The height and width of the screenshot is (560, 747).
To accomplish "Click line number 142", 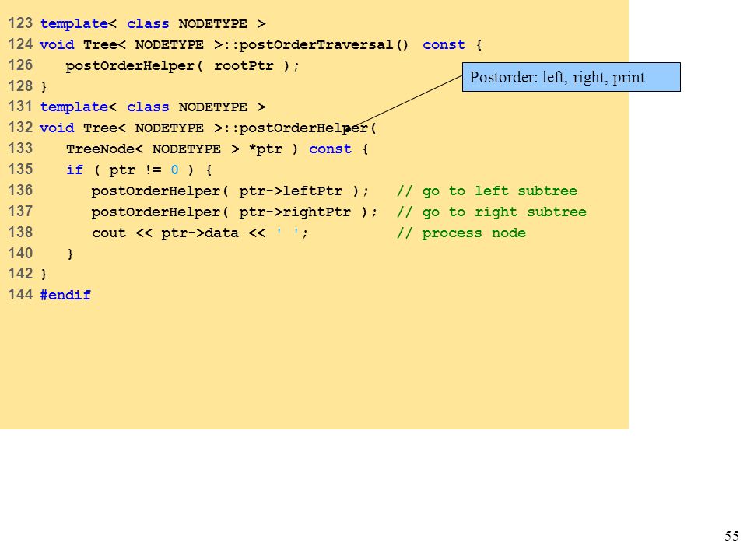I will coord(20,274).
